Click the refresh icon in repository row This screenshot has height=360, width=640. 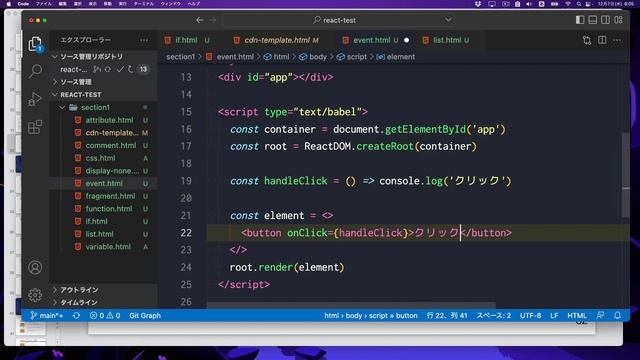pos(108,69)
